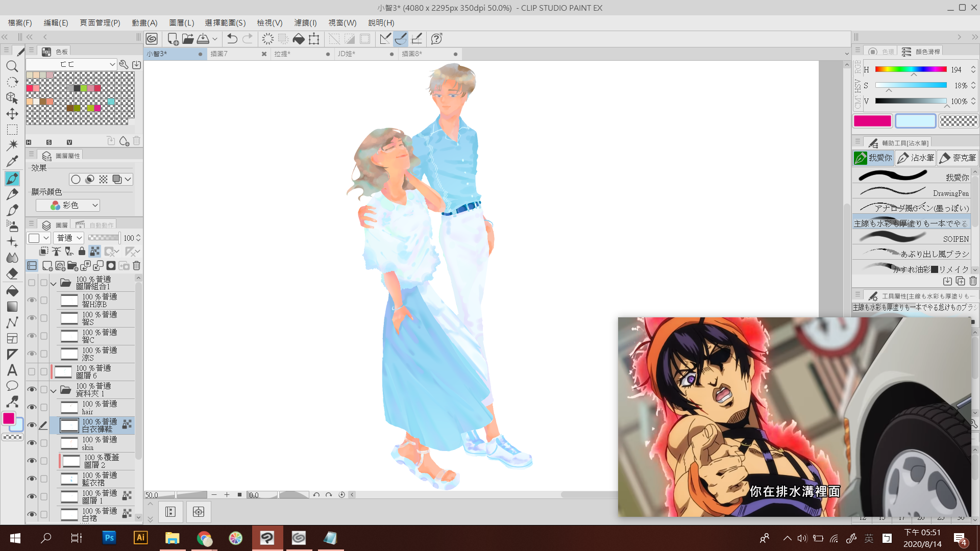Select the Airbrush tool
The width and height of the screenshot is (980, 551).
coord(12,226)
